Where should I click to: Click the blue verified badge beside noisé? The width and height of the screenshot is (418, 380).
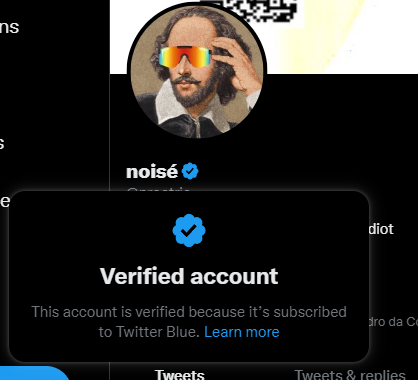point(190,171)
